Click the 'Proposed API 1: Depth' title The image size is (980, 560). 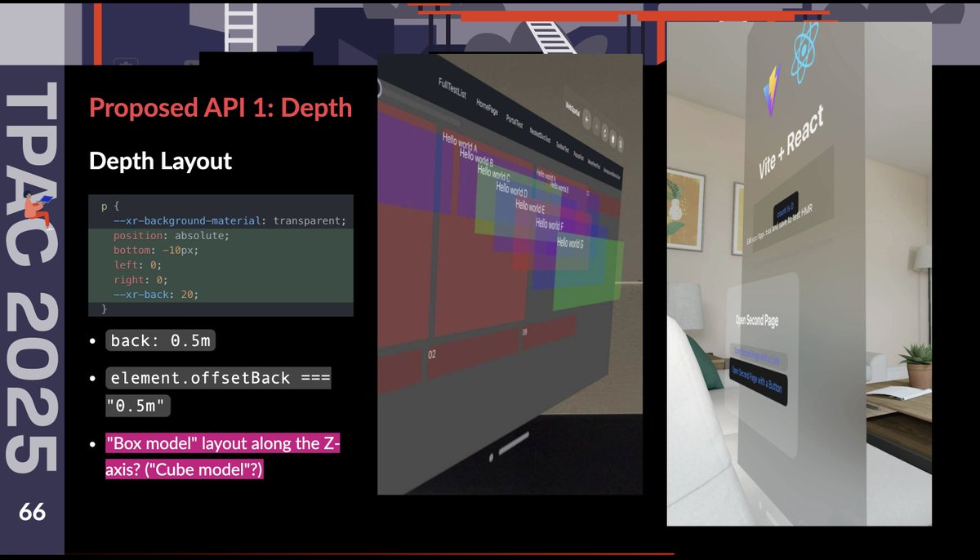pyautogui.click(x=220, y=108)
